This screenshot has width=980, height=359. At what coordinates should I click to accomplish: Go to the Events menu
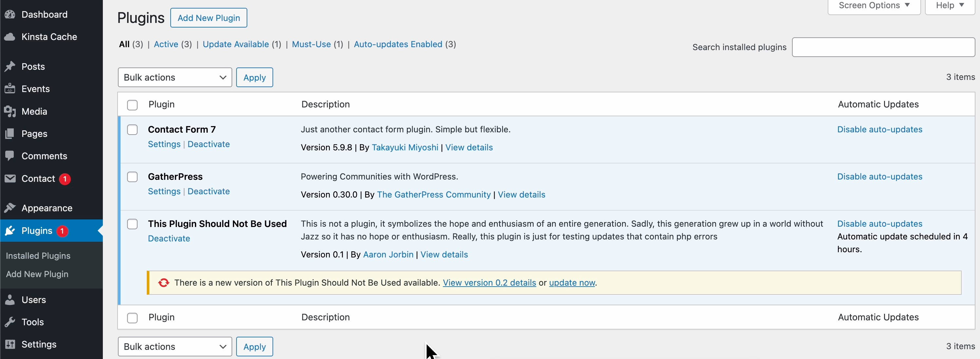pyautogui.click(x=35, y=89)
